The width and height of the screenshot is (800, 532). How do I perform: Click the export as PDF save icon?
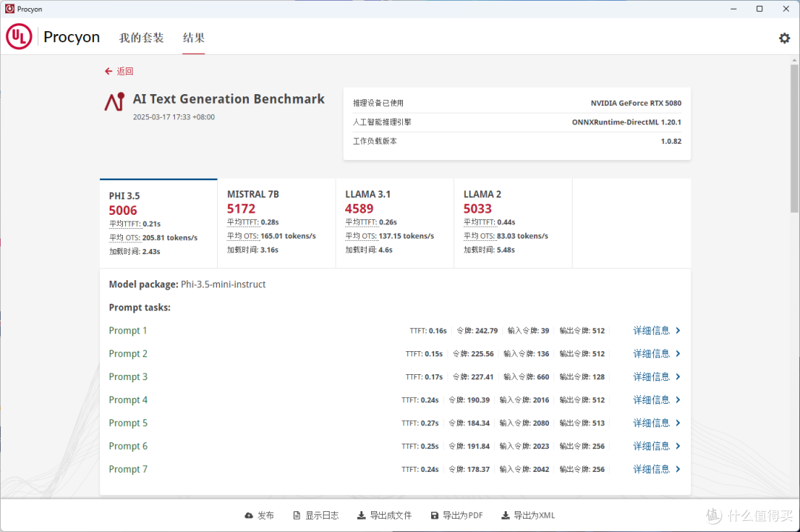coord(435,515)
